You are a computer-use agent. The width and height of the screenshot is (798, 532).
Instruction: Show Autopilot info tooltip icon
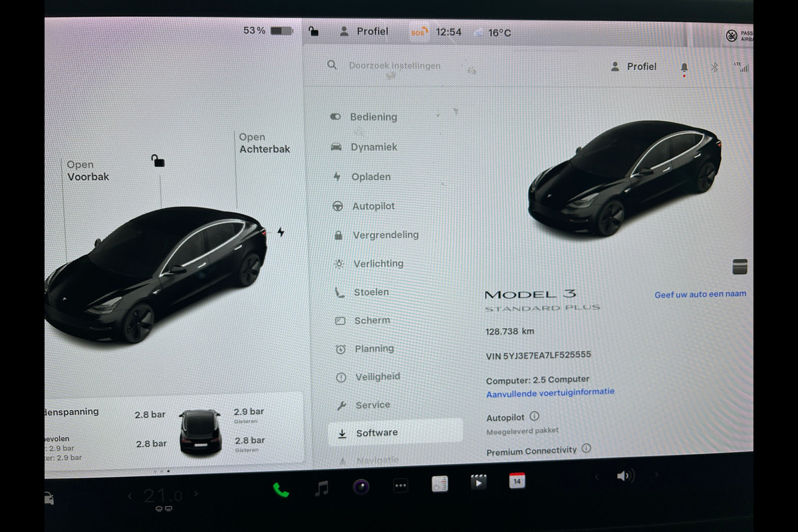[534, 416]
